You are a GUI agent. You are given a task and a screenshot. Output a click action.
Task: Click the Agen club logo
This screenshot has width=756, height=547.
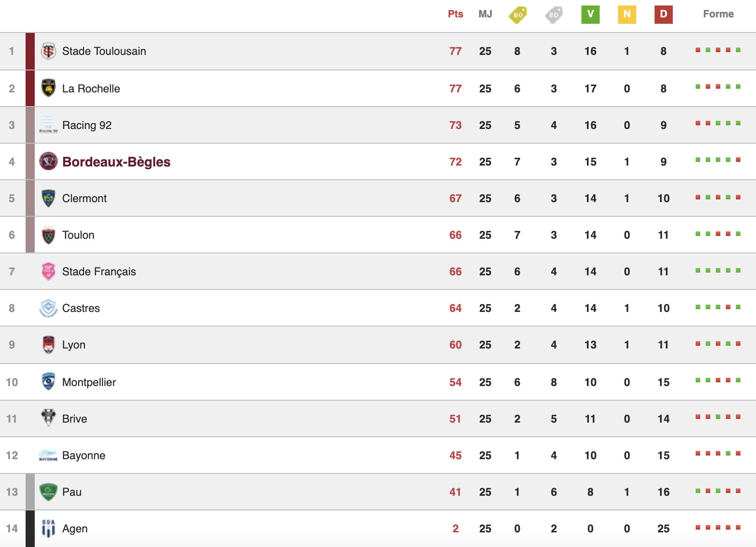(x=48, y=528)
